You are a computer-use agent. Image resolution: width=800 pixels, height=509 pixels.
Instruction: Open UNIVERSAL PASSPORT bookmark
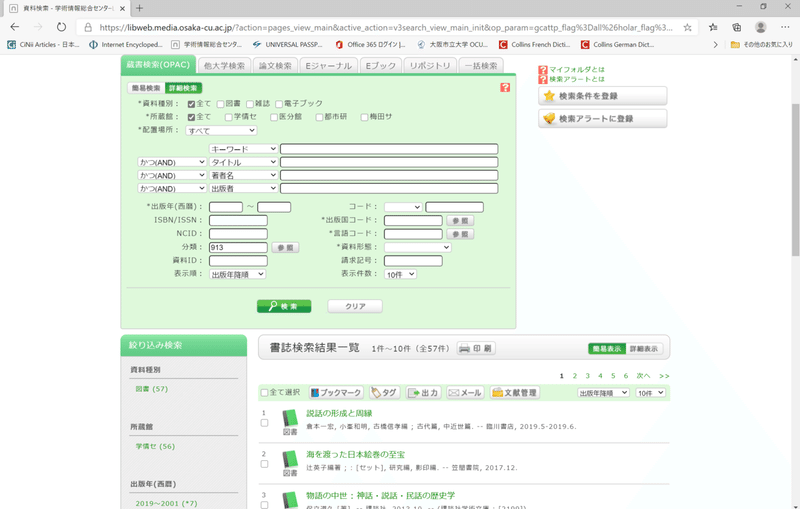(x=288, y=45)
